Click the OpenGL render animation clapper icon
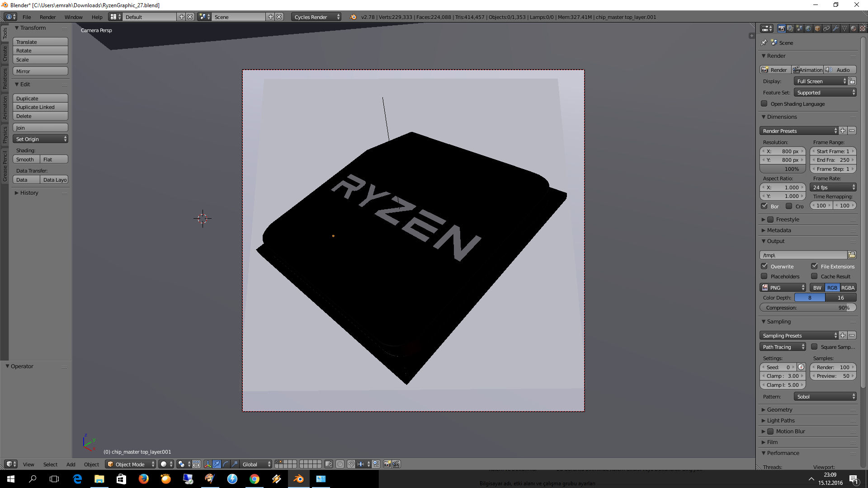868x488 pixels. [396, 464]
